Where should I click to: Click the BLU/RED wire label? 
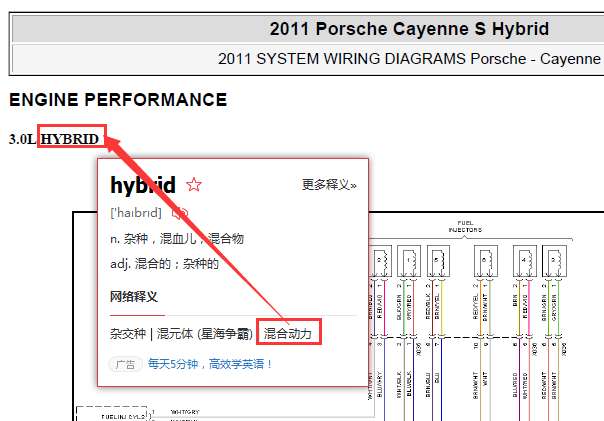point(515,384)
